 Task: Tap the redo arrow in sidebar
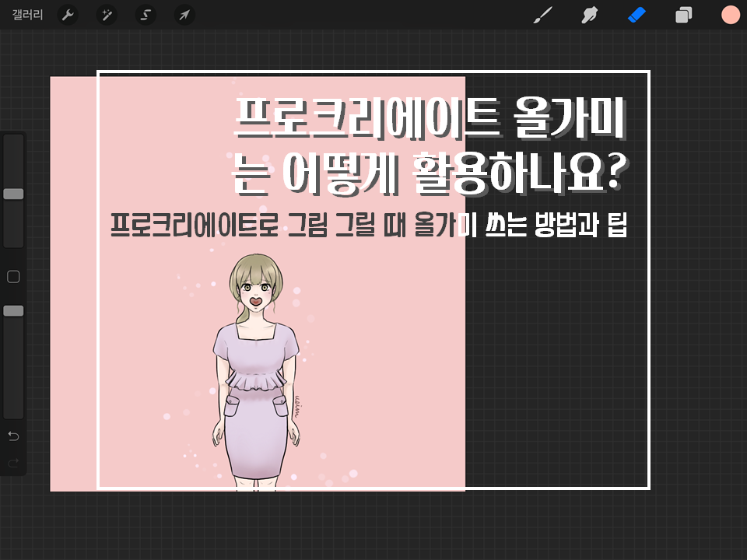click(13, 462)
